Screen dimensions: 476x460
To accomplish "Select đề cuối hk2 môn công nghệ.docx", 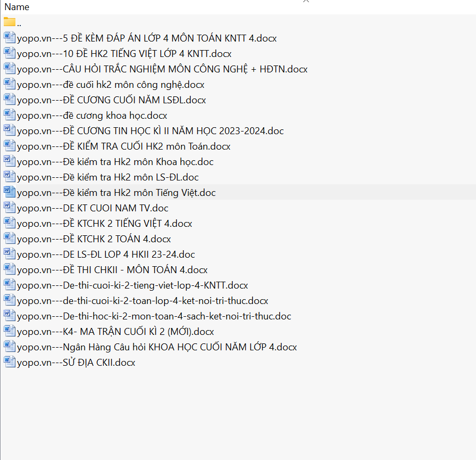I will tap(110, 85).
